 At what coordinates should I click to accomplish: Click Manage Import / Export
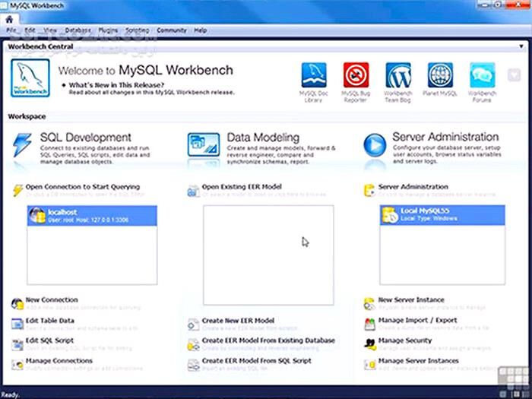pyautogui.click(x=417, y=321)
